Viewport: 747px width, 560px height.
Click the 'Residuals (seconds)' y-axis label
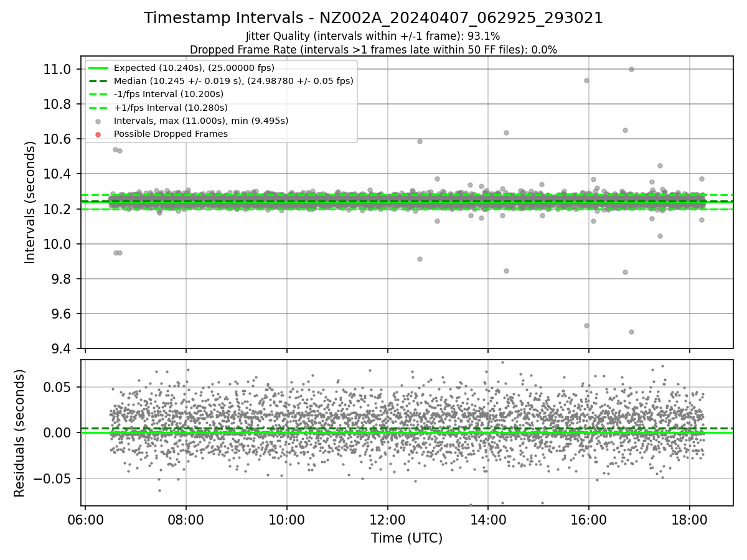click(20, 433)
